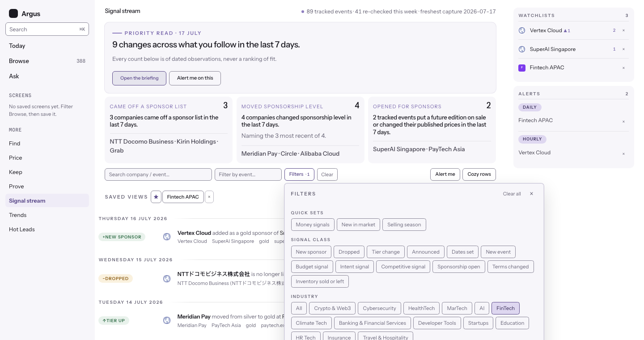Screen dimensions: 644x340
Task: Enable the Cybersecurity industry filter
Action: pyautogui.click(x=380, y=308)
